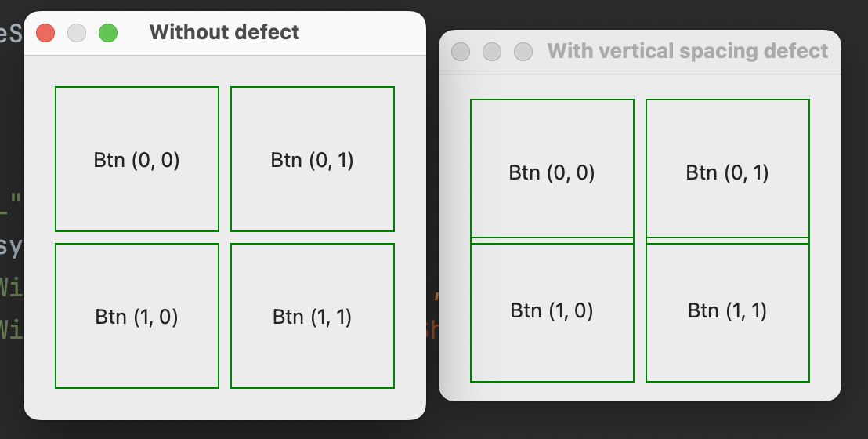The image size is (868, 439).
Task: Close the With vertical spacing defect window
Action: [461, 52]
